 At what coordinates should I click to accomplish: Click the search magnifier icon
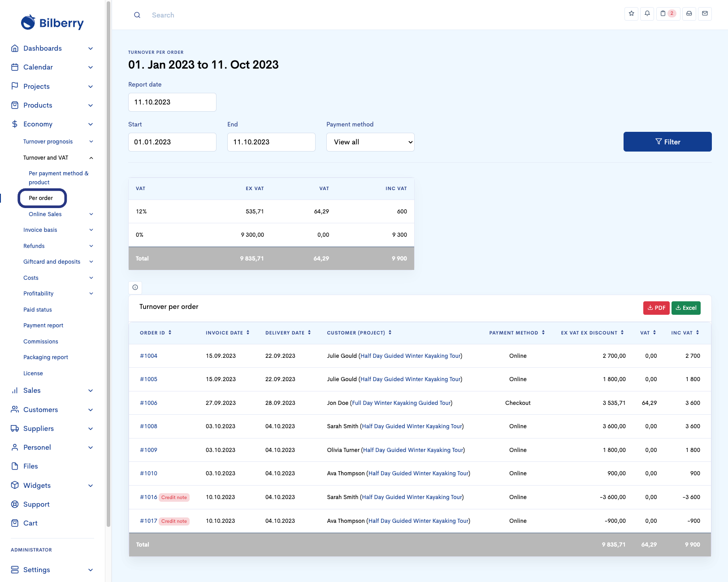pos(137,15)
